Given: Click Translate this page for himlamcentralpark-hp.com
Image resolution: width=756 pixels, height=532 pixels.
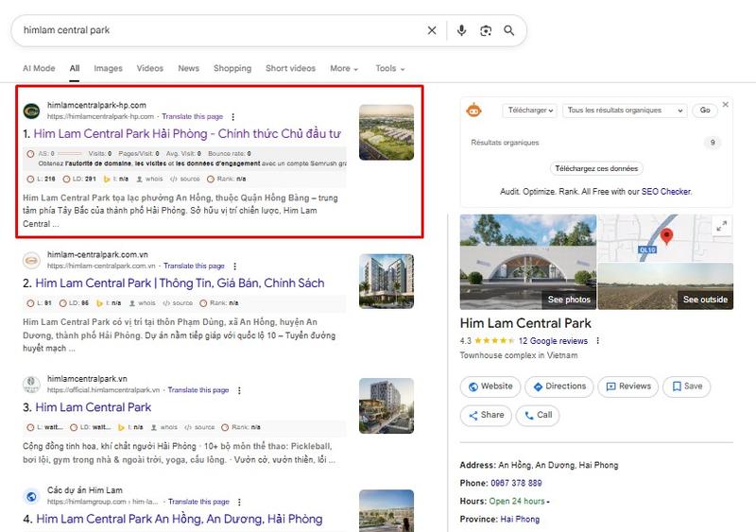Looking at the screenshot, I should [193, 116].
